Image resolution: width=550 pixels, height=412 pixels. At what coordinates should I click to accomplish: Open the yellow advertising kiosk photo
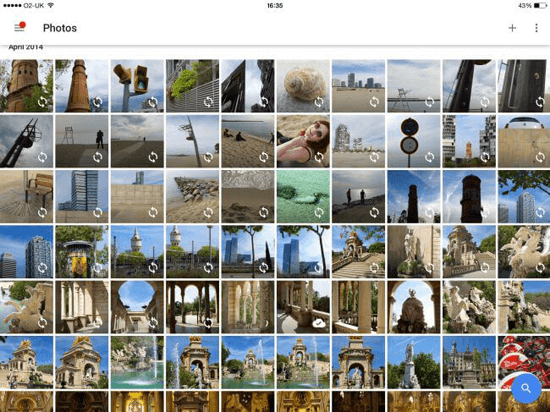pyautogui.click(x=82, y=251)
